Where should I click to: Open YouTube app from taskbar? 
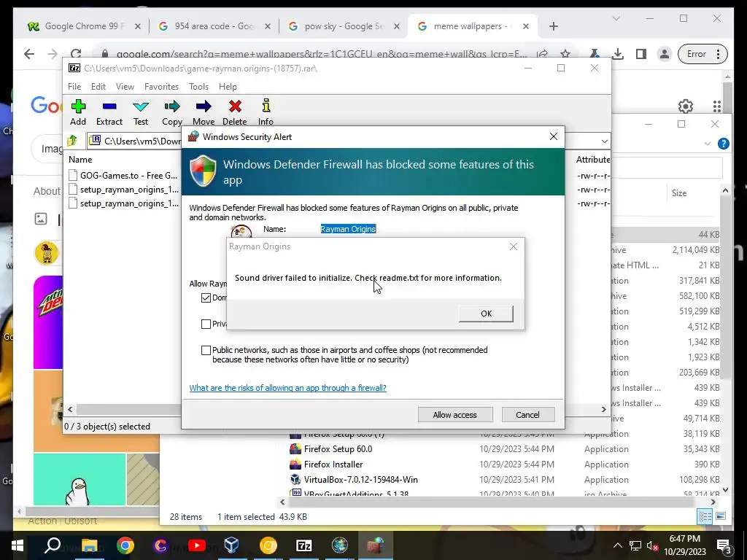197,545
